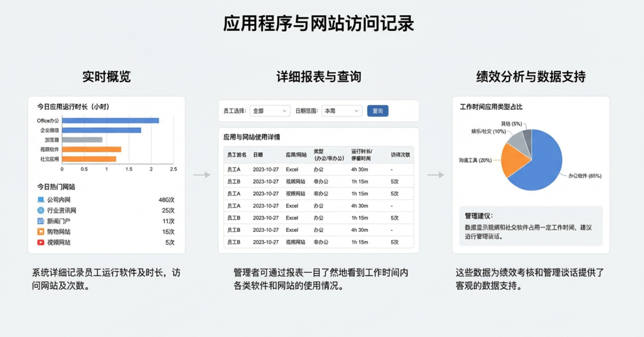The width and height of the screenshot is (644, 337).
Task: Click the 视频网站 red play icon
Action: [x=41, y=242]
